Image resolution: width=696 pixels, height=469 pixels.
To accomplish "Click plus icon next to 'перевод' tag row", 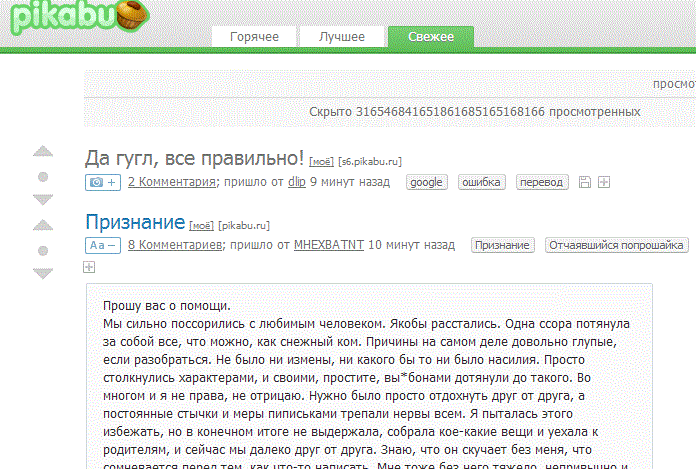I will coord(604,182).
